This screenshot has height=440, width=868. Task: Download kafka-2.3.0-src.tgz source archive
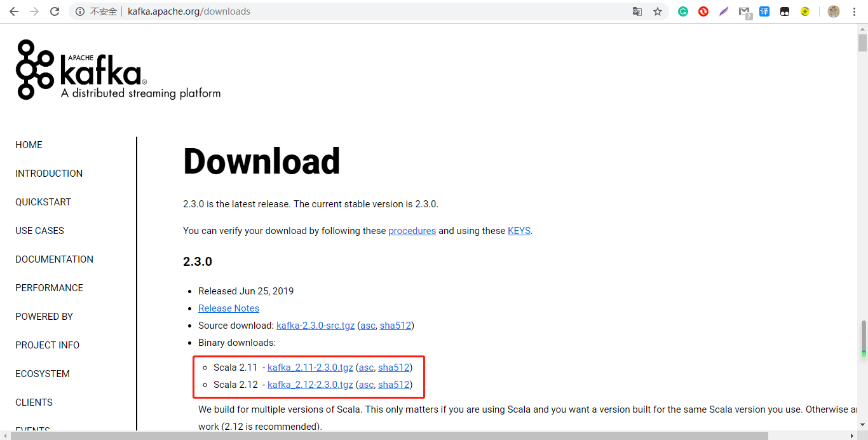tap(315, 326)
